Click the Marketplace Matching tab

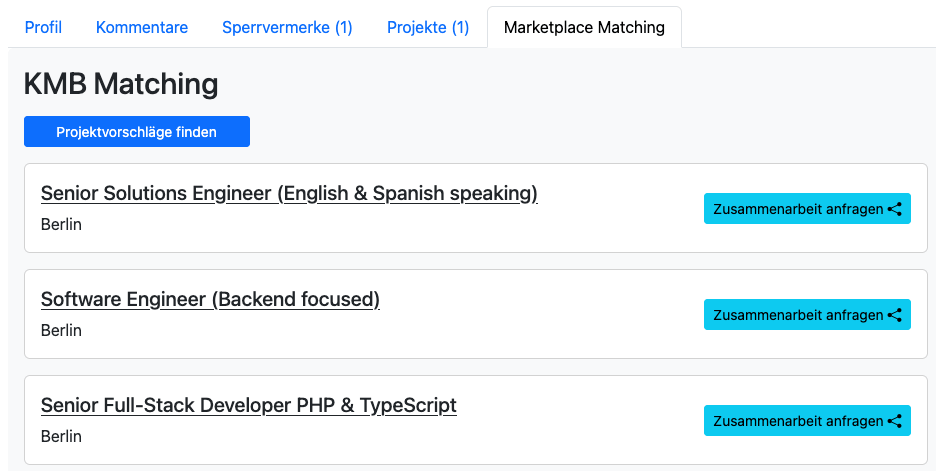coord(584,27)
